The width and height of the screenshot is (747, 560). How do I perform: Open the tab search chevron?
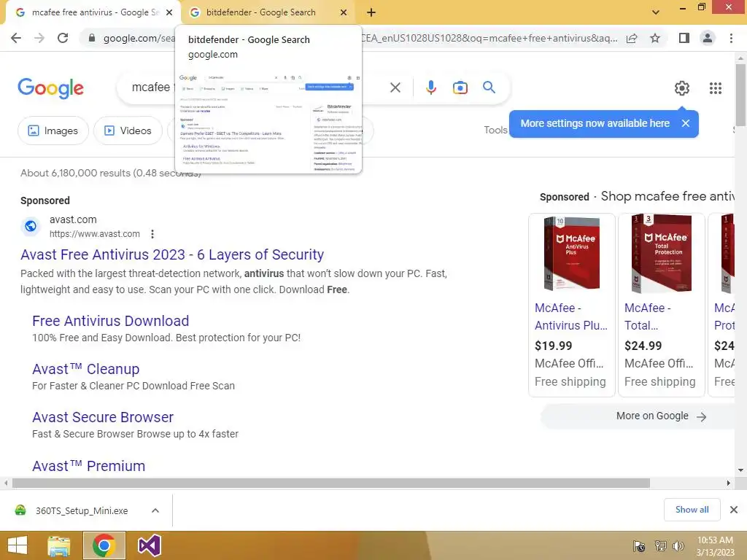pyautogui.click(x=656, y=12)
